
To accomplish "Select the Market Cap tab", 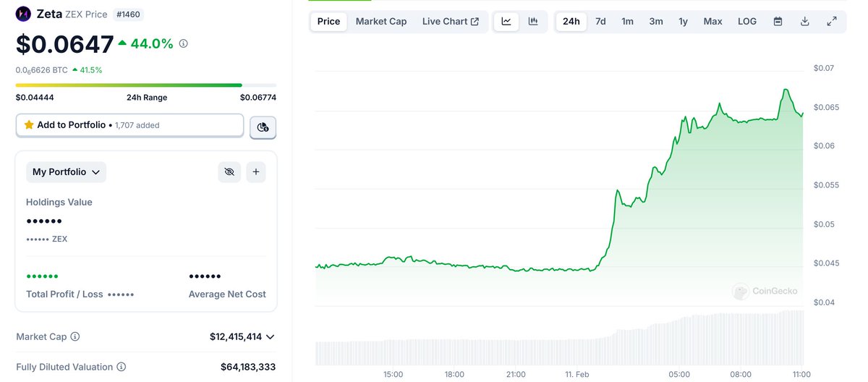I will coord(381,22).
